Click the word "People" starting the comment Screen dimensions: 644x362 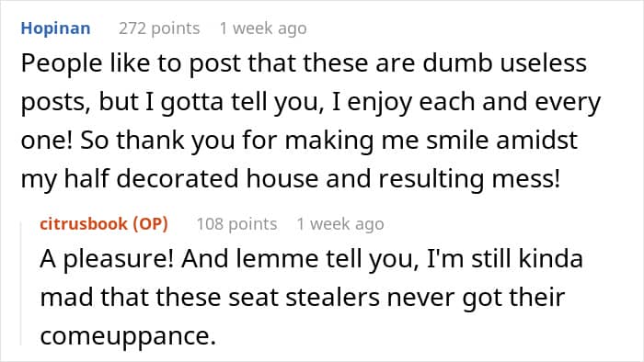pyautogui.click(x=62, y=63)
